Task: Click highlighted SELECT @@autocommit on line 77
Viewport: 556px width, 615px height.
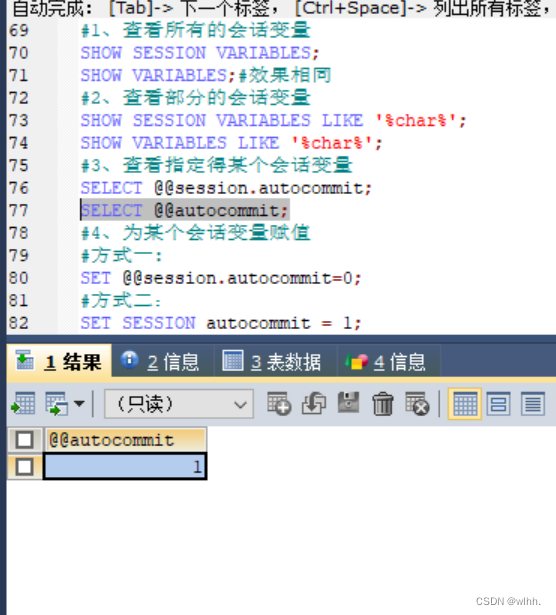Action: [x=185, y=211]
